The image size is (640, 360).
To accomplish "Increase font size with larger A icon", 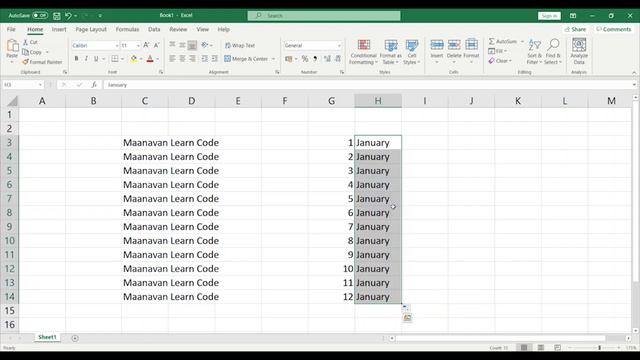I will point(146,45).
